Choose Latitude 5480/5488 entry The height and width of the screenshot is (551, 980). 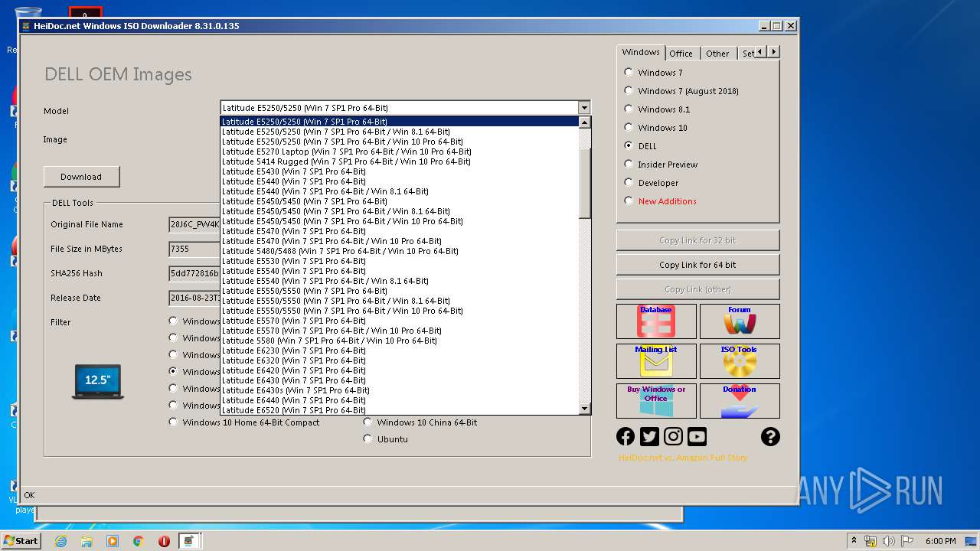tap(399, 251)
